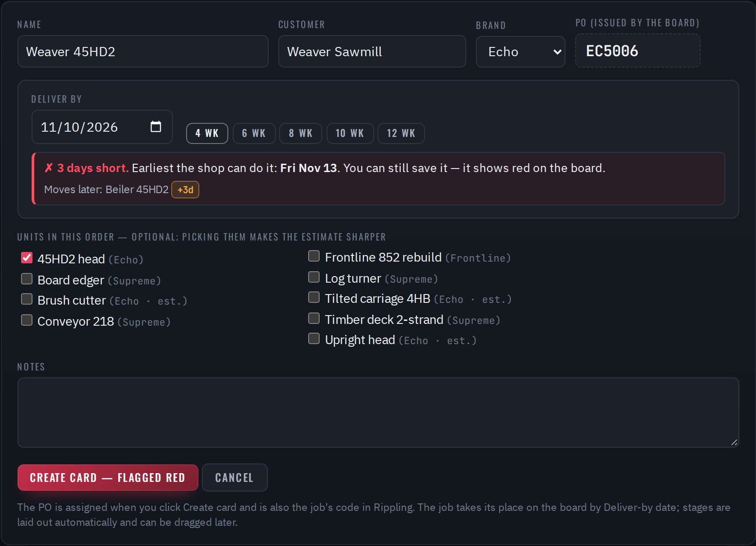Screen dimensions: 756x546
Task: Tick Tilted carriage 4HB checkbox
Action: click(314, 297)
